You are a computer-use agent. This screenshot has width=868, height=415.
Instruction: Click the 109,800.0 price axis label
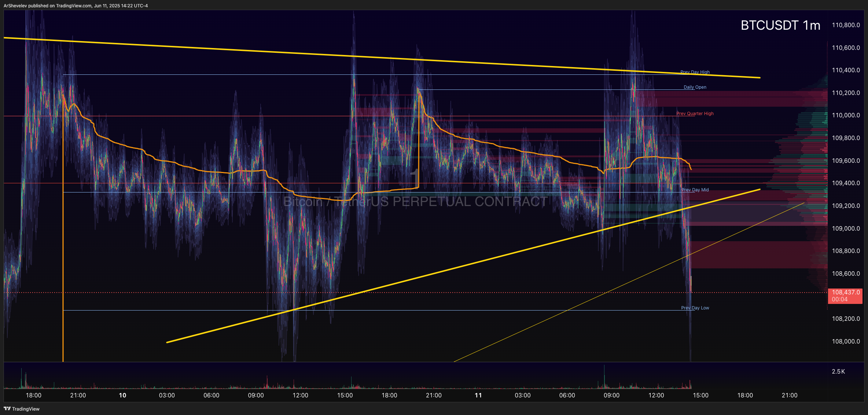[846, 138]
